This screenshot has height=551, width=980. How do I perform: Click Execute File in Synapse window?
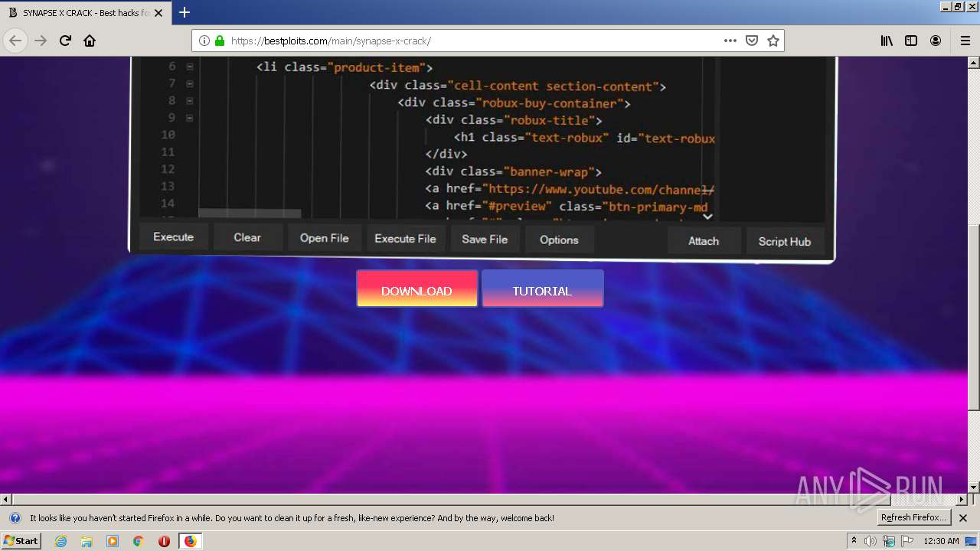pyautogui.click(x=405, y=239)
